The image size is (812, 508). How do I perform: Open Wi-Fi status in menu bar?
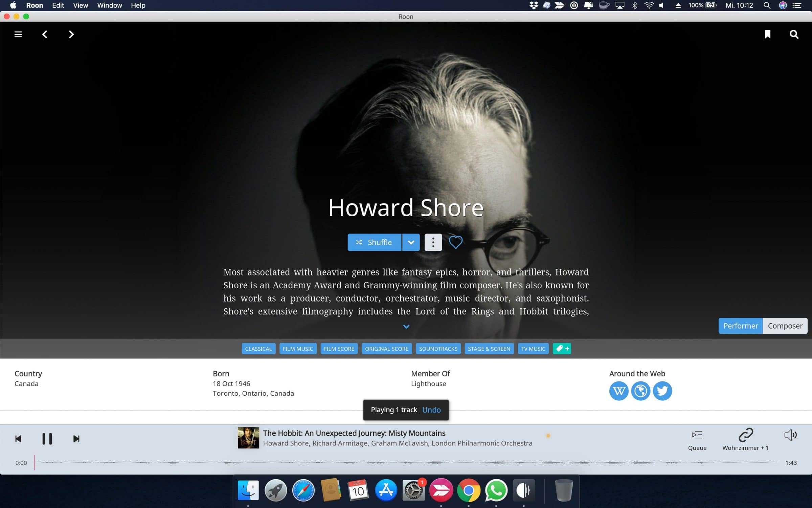[x=649, y=5]
